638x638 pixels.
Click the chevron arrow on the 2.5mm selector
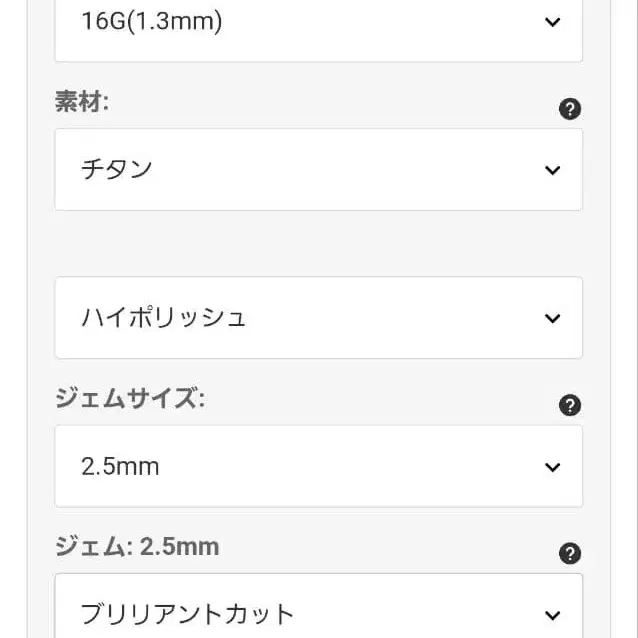point(552,467)
